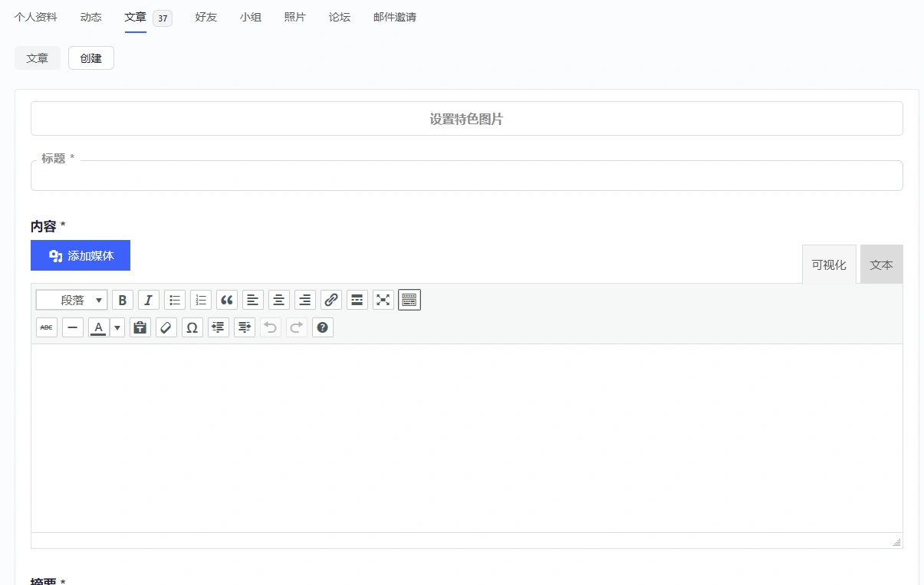Switch to the 文本 editor tab
The width and height of the screenshot is (924, 585).
click(881, 264)
